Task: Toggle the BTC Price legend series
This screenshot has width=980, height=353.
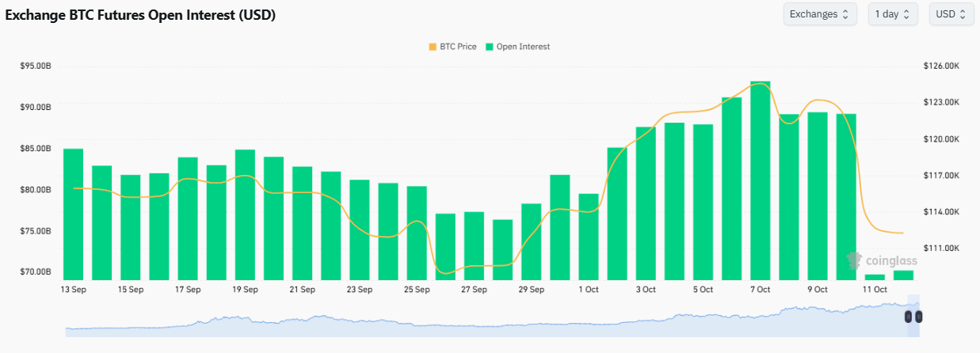Action: coord(457,47)
